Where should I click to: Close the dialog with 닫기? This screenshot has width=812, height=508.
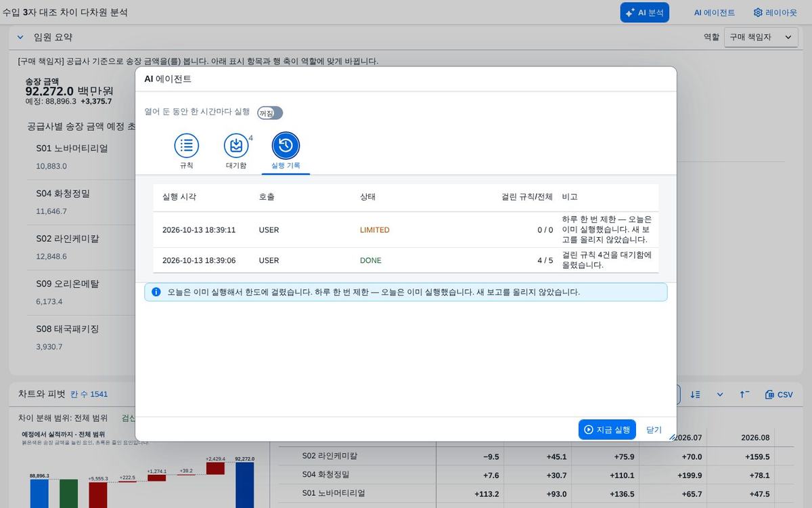coord(654,429)
